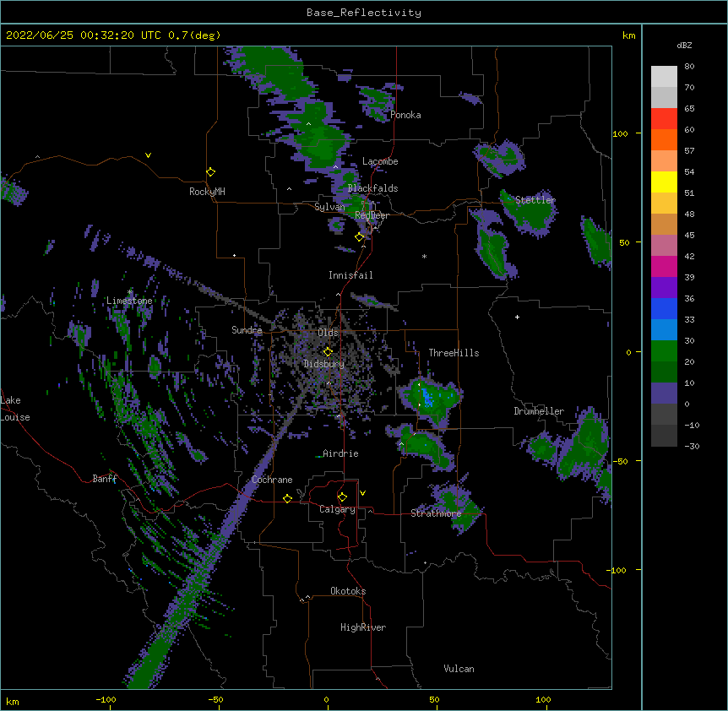
Task: Click the yellow radar site diamond near Olds
Action: coord(328,351)
